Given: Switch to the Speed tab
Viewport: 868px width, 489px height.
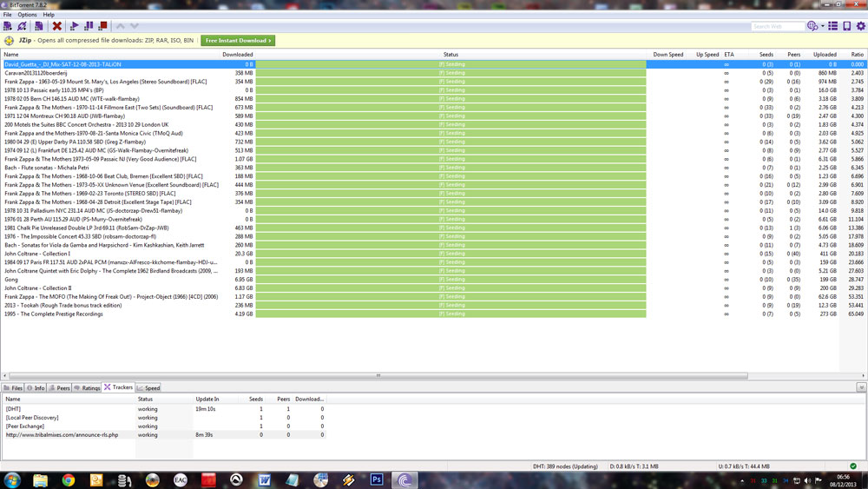Looking at the screenshot, I should (148, 387).
